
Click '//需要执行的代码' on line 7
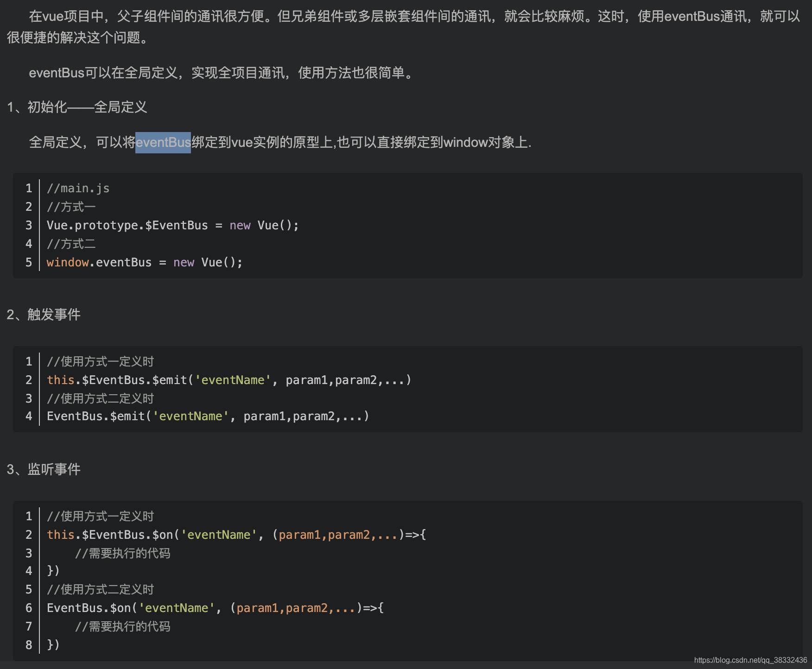(x=123, y=626)
